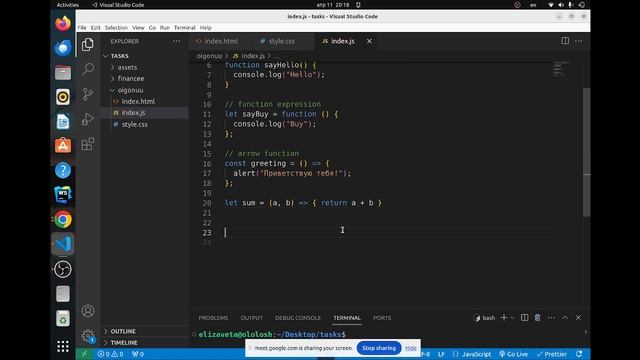The width and height of the screenshot is (640, 360).
Task: Click oigonuu in the editor breadcrumb
Action: point(209,56)
